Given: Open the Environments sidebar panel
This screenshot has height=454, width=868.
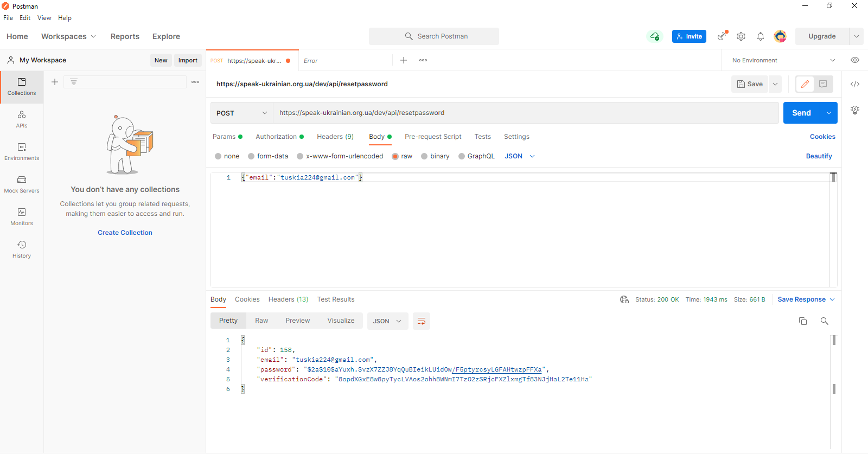Looking at the screenshot, I should pyautogui.click(x=22, y=152).
